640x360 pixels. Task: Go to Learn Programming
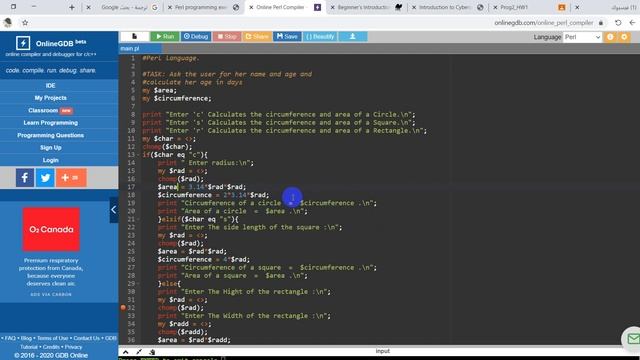point(51,123)
